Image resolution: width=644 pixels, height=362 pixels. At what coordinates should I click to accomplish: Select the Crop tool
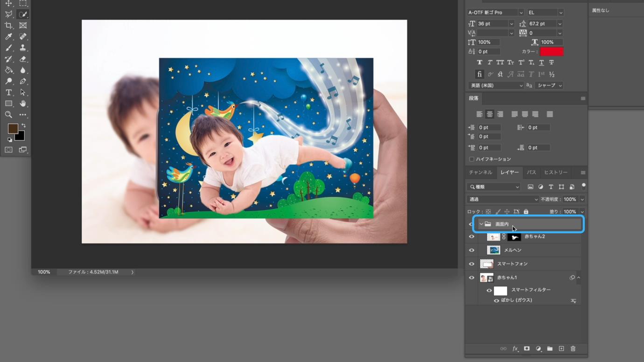click(x=8, y=26)
